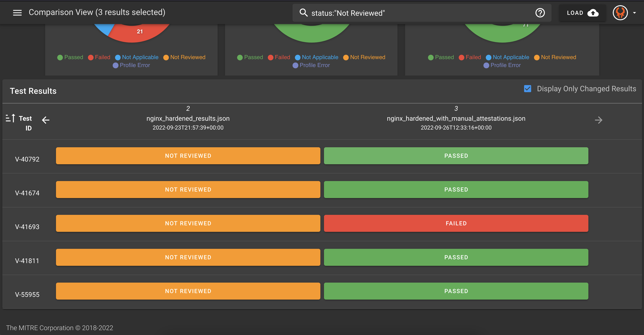Click the search magnifier icon

[304, 13]
